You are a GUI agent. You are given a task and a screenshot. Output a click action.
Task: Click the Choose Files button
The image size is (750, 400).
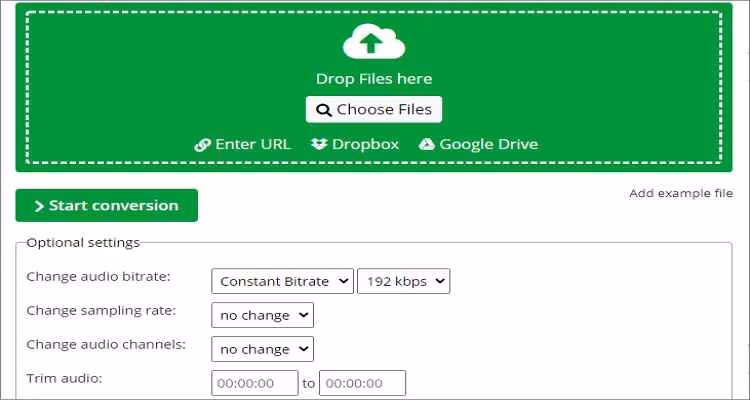click(374, 110)
